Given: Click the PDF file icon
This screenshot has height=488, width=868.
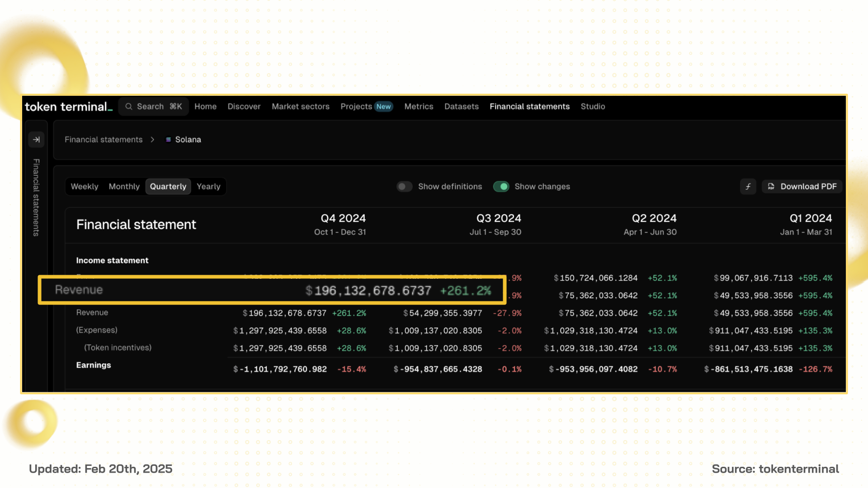Looking at the screenshot, I should (x=771, y=187).
